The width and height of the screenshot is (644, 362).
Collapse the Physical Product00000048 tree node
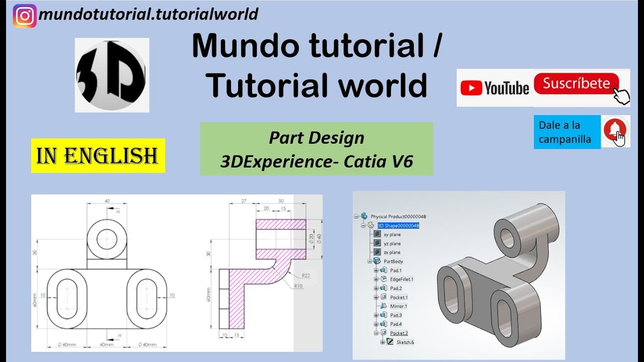point(356,216)
